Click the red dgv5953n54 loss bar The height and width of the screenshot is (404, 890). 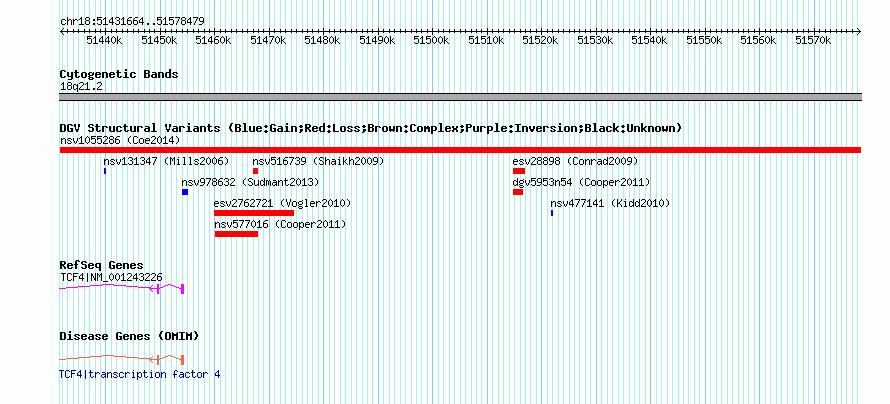coord(518,192)
